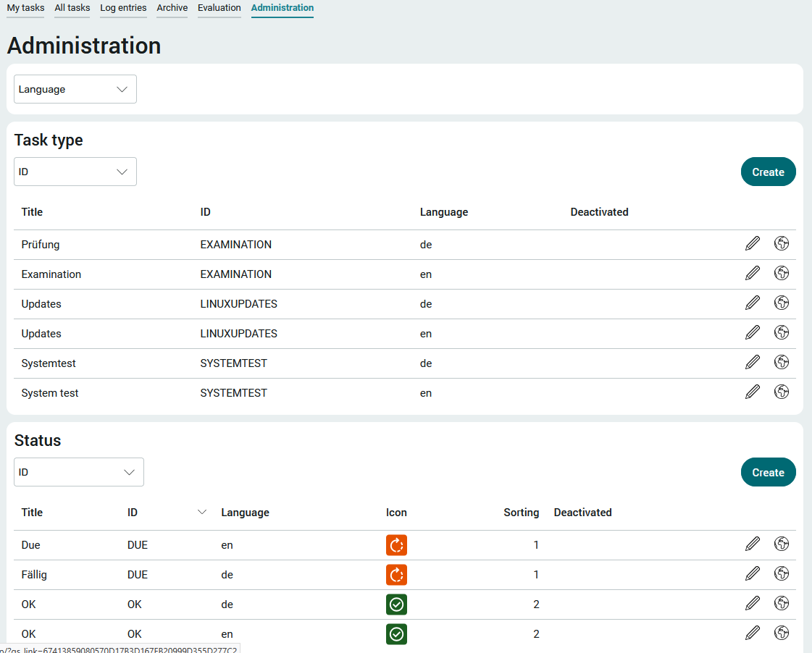Open the Status ID dropdown
This screenshot has width=812, height=653.
[x=79, y=472]
